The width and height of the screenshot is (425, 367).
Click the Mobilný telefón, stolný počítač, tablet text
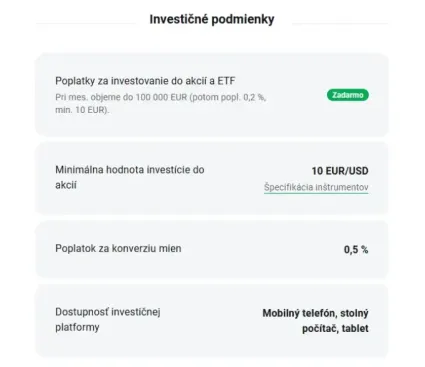(315, 321)
